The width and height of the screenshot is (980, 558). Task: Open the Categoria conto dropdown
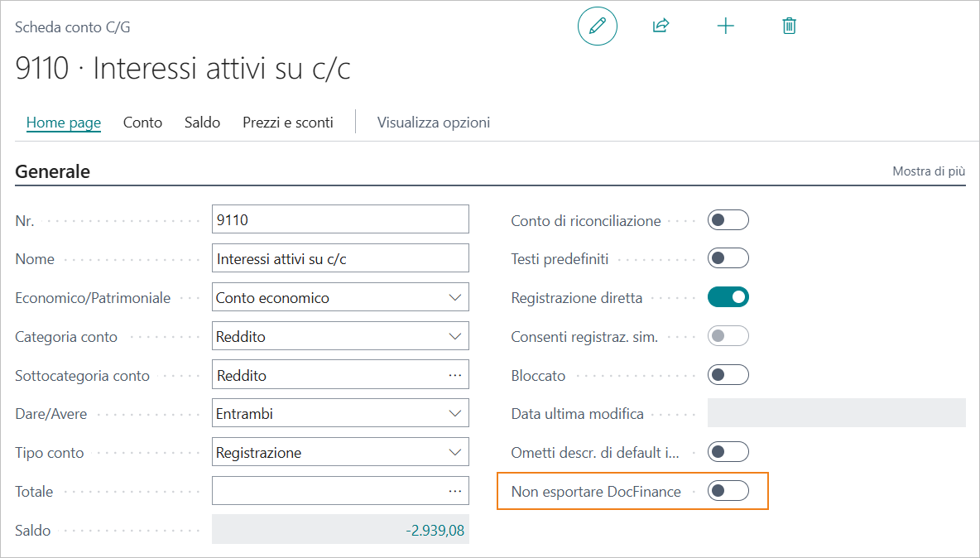(x=454, y=336)
